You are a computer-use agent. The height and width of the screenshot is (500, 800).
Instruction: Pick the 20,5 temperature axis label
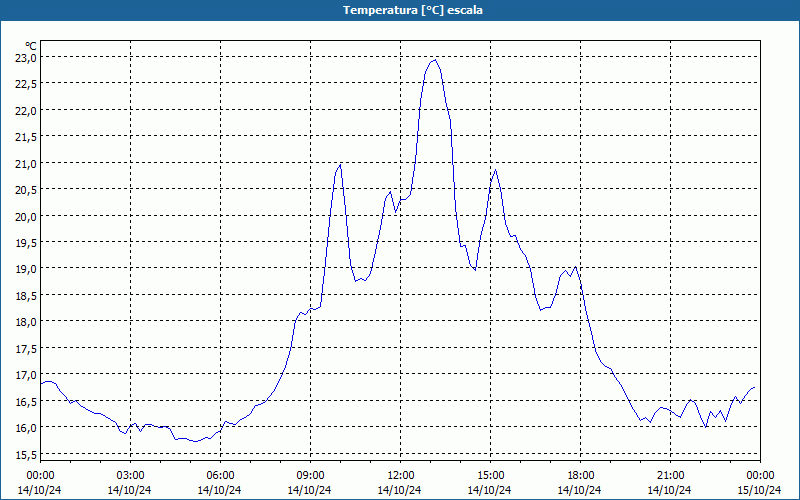point(26,190)
